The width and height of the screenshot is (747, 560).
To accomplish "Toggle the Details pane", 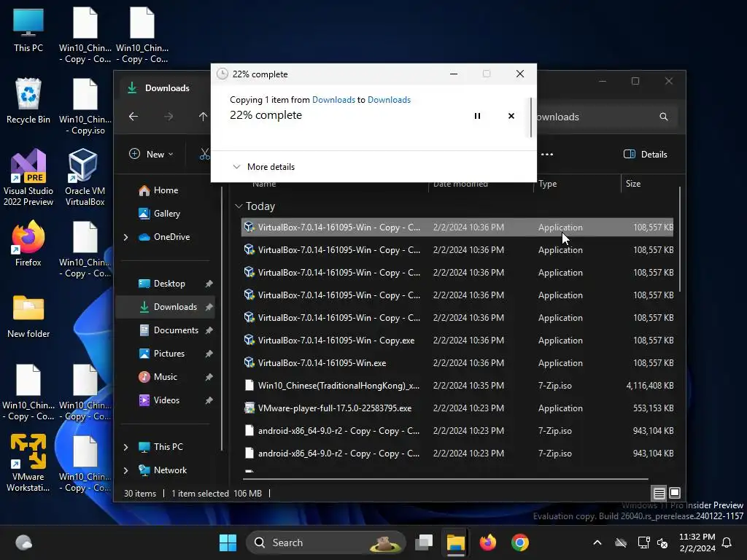I will tap(646, 155).
